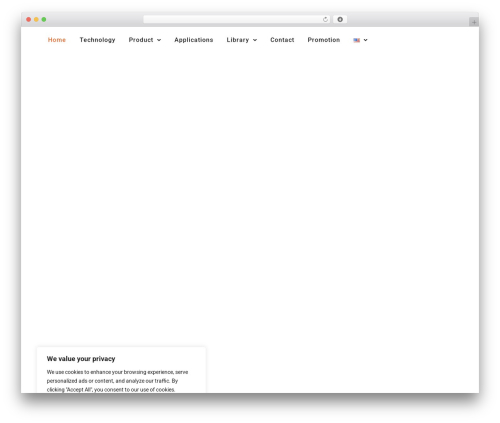Go to the Technology page
Screen dimensions: 500x423
[97, 40]
